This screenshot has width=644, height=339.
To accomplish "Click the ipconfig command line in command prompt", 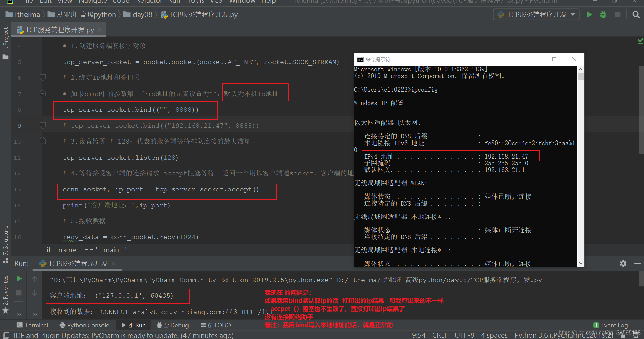I will [x=396, y=90].
